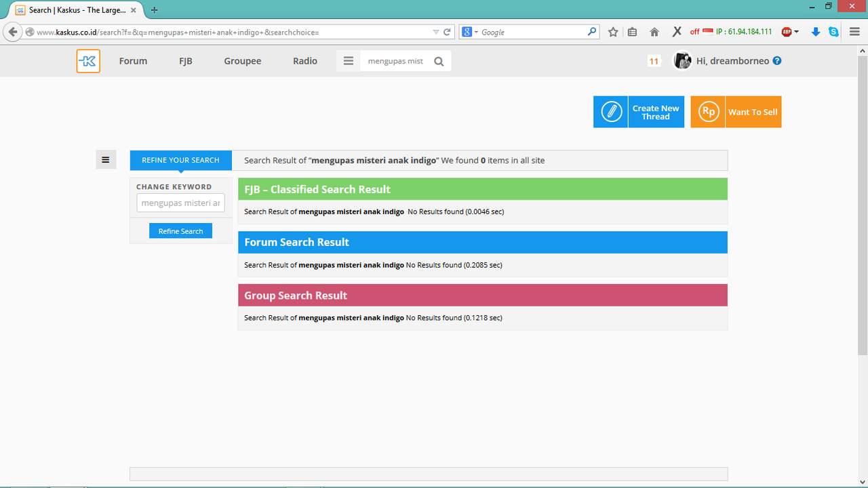Open the Forum menu item
The image size is (868, 488).
coord(133,61)
